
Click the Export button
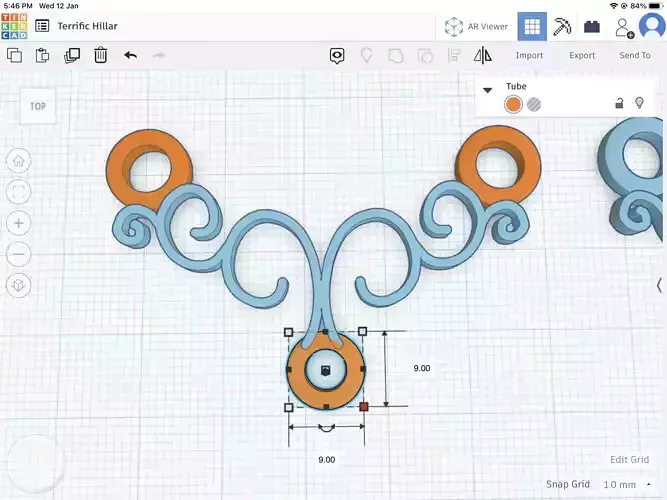582,55
